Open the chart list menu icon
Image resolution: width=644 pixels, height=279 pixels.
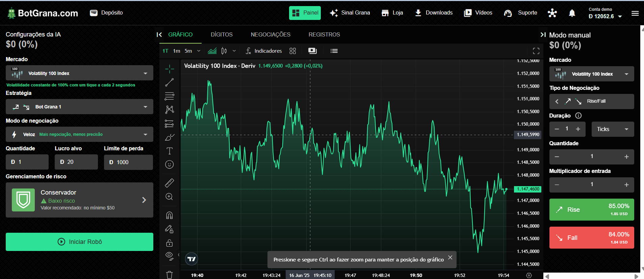coord(334,51)
